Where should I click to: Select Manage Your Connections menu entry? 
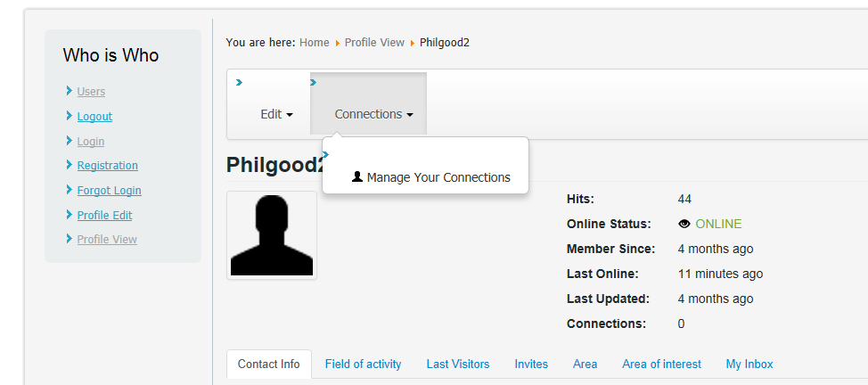click(x=431, y=177)
